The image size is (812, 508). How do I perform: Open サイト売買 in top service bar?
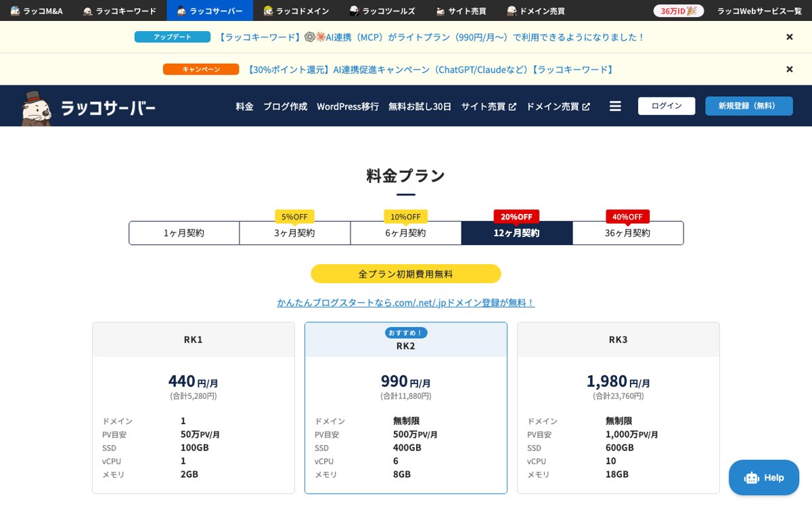tap(461, 11)
